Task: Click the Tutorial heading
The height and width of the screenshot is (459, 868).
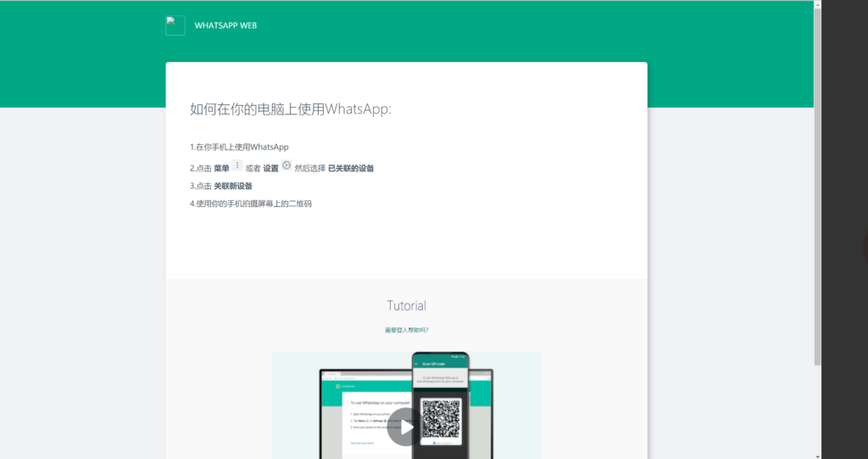Action: 406,305
